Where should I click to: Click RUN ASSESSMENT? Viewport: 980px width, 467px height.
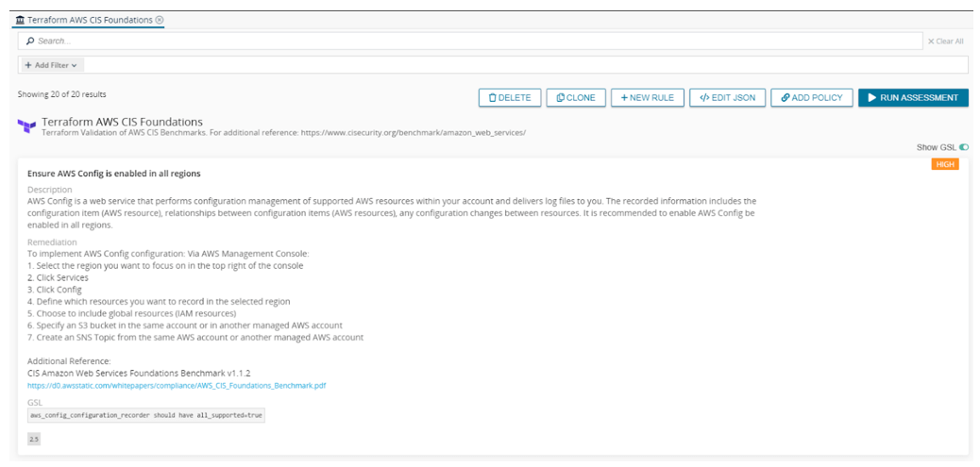click(x=913, y=98)
